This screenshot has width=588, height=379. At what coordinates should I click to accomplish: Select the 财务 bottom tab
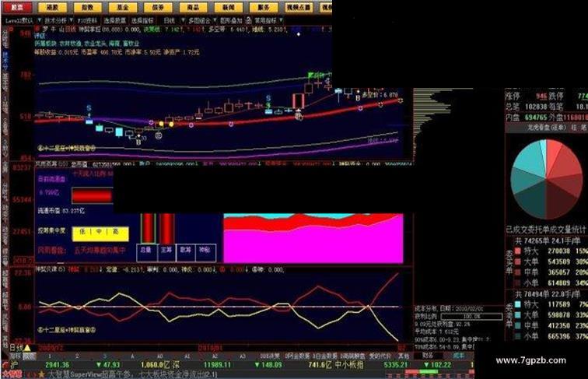coord(428,355)
